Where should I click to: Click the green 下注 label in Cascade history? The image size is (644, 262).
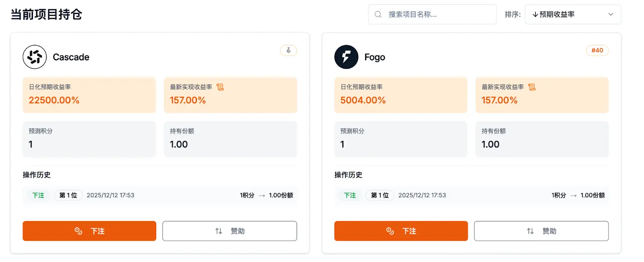(38, 195)
